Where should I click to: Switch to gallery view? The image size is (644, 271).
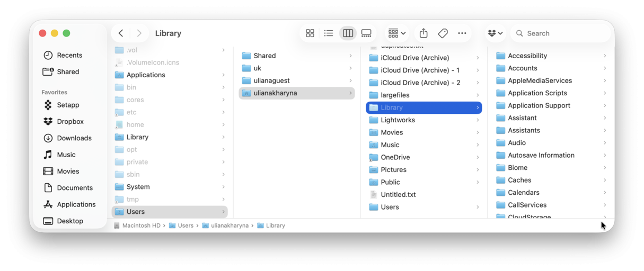coord(366,33)
